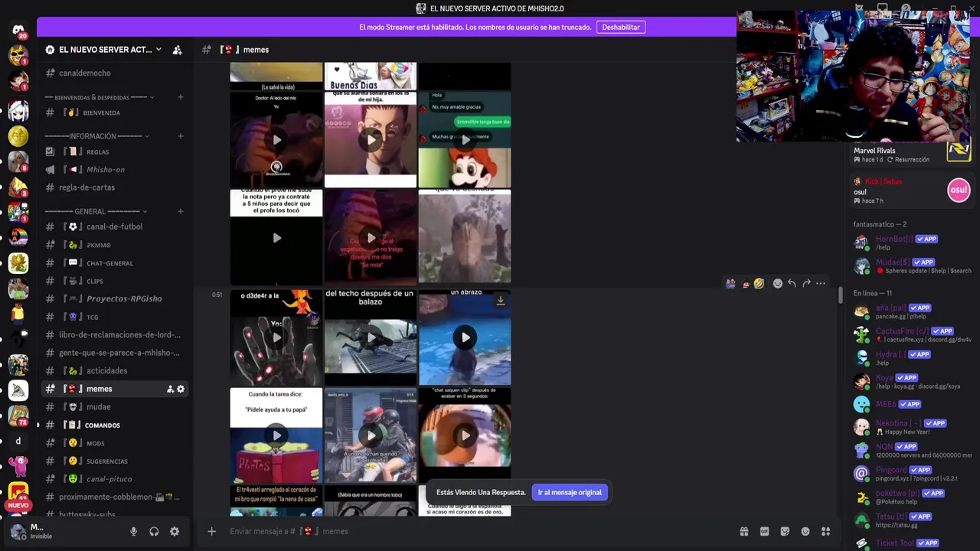The width and height of the screenshot is (980, 551).
Task: Play the 'chat saquen clip' video
Action: [x=465, y=435]
